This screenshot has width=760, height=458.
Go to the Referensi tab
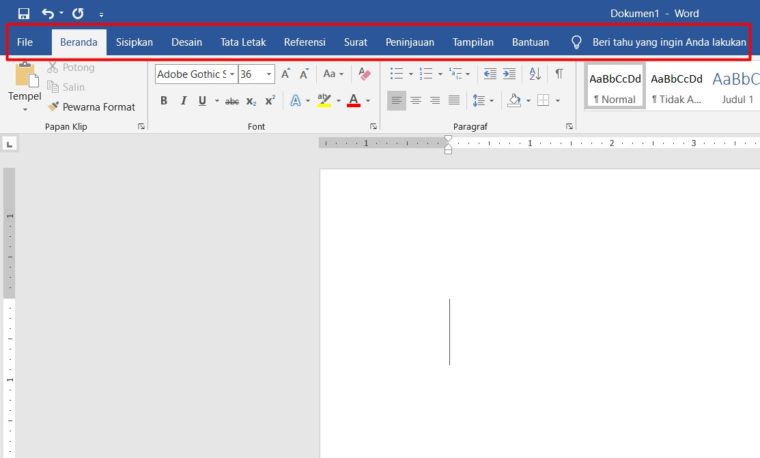coord(304,42)
